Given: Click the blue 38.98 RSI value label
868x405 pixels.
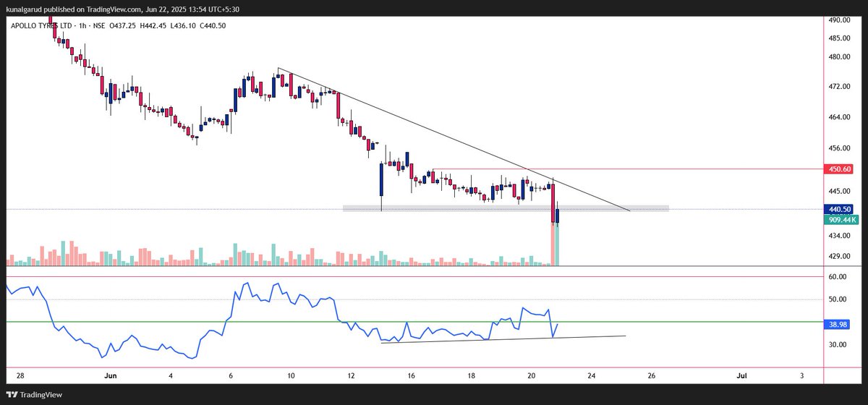Looking at the screenshot, I should pyautogui.click(x=838, y=326).
